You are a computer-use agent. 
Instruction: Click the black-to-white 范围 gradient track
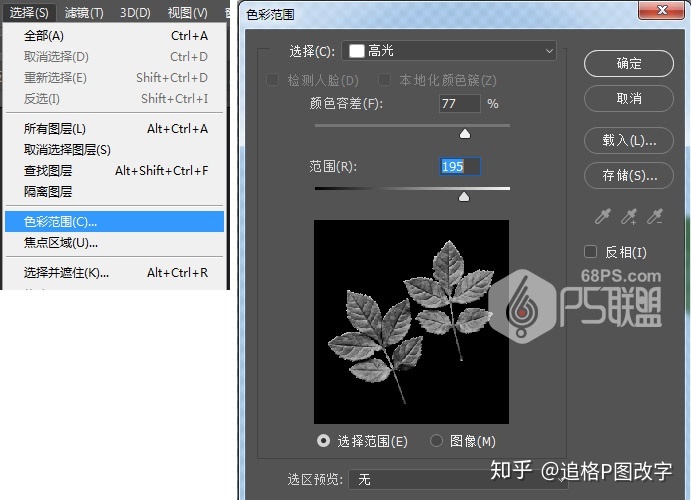412,189
